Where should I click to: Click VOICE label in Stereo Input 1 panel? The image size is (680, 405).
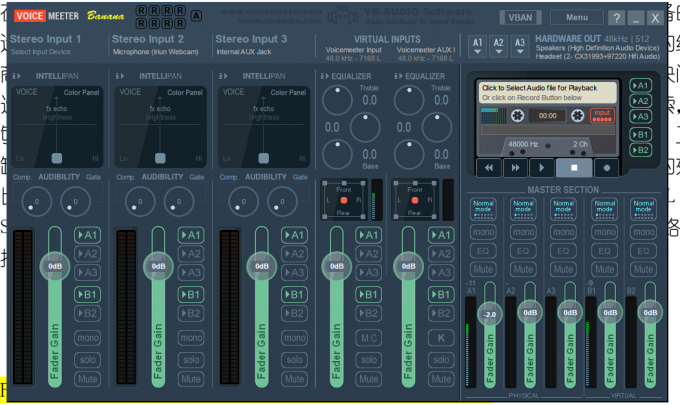26,92
